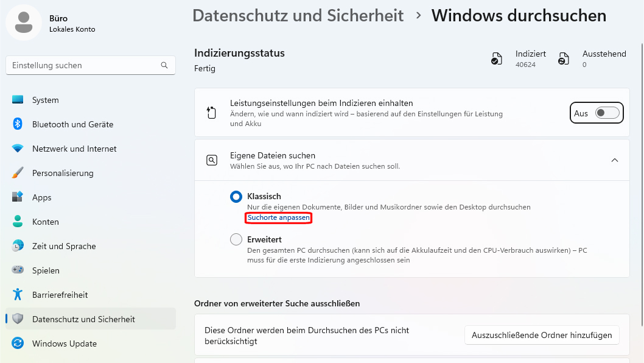Viewport: 644px width, 363px height.
Task: Click the Ausstehend pending document icon
Action: click(x=564, y=59)
